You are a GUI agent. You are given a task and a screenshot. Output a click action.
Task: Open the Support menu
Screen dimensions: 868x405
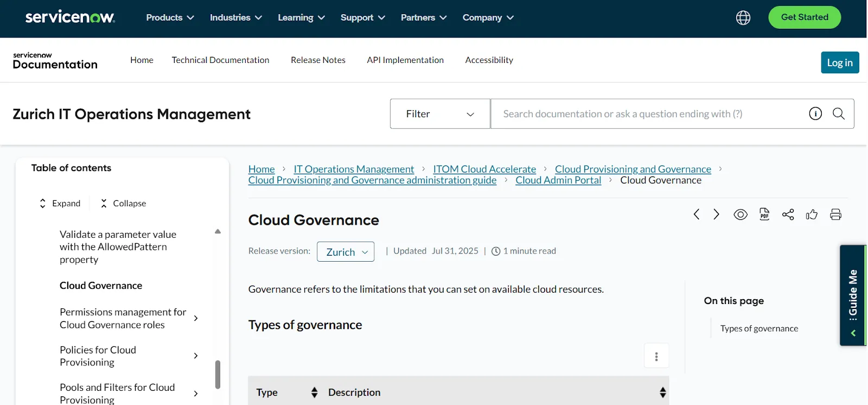point(363,17)
